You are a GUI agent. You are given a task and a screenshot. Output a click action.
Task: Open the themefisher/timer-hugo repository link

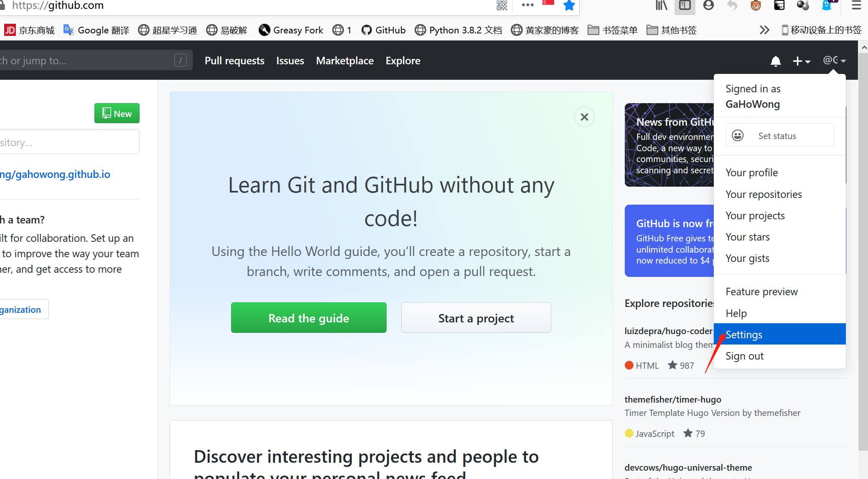pyautogui.click(x=672, y=399)
